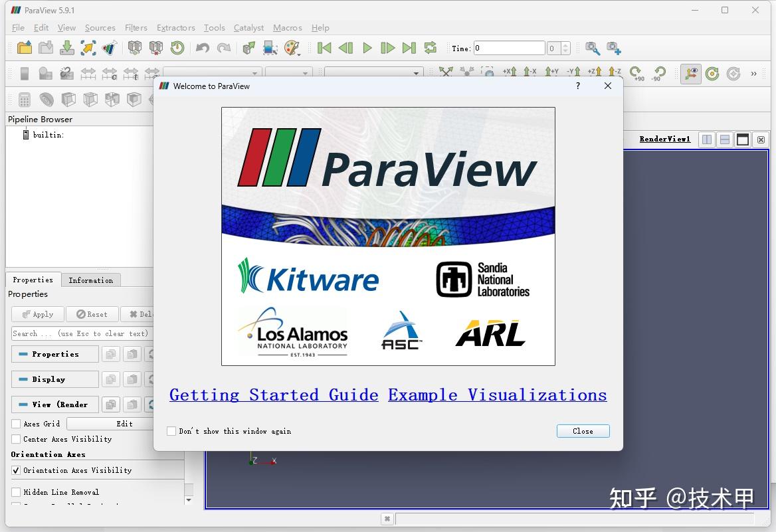This screenshot has width=776, height=532.
Task: Open the File menu
Action: [x=19, y=28]
